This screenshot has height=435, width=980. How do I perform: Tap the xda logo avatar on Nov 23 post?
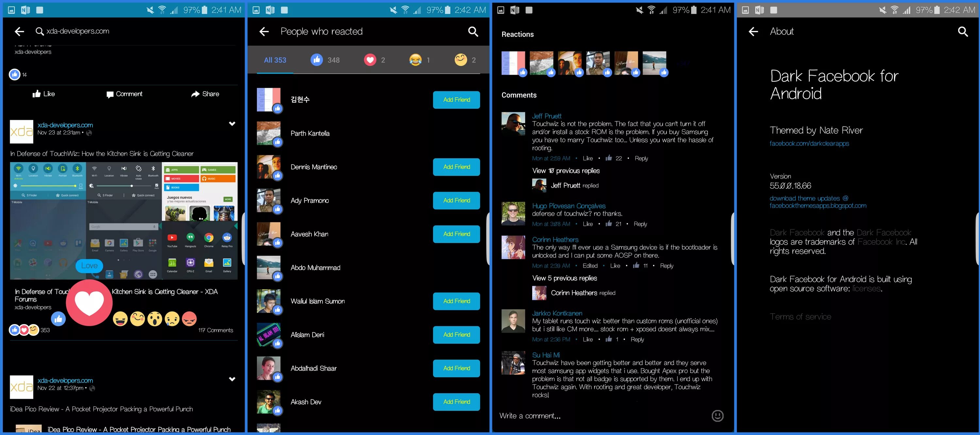tap(21, 132)
